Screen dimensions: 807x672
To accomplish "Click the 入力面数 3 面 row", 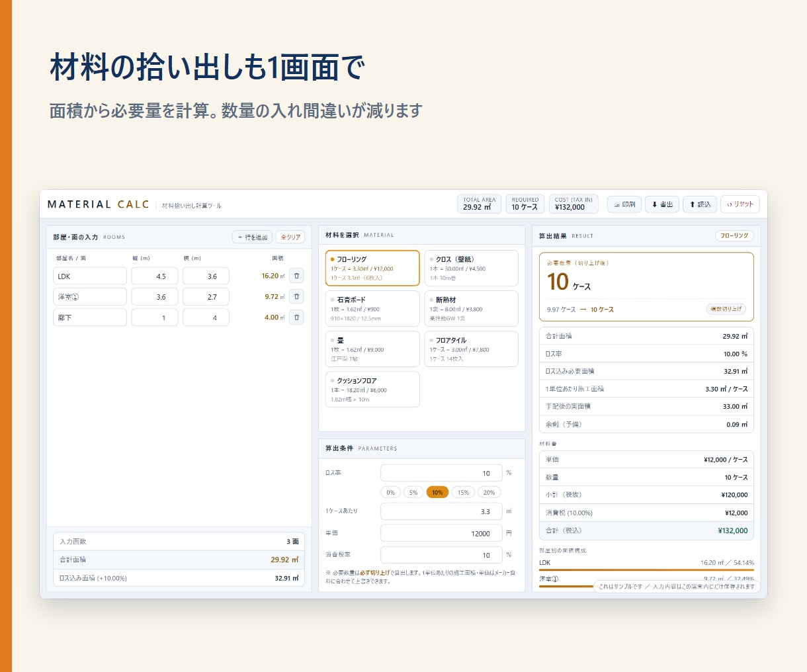I will tap(179, 541).
